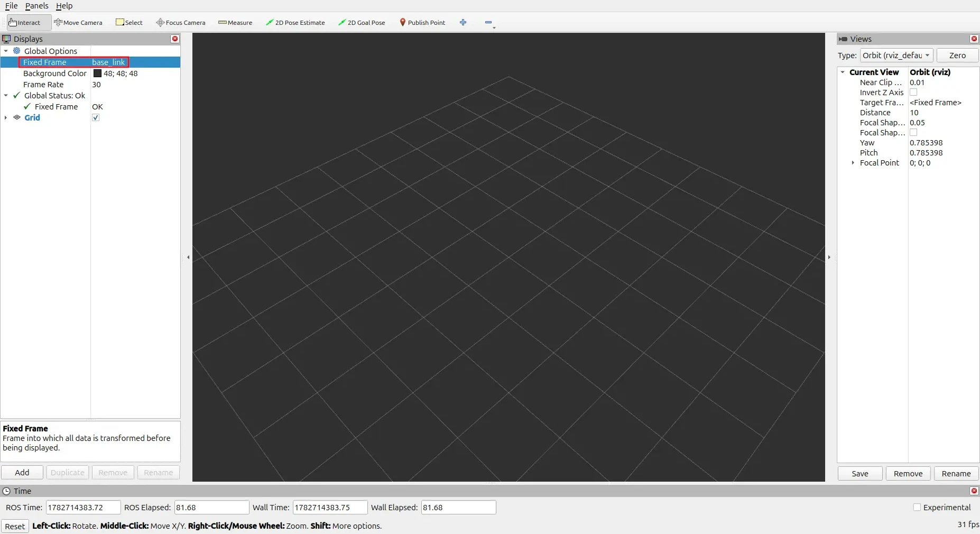Select the 2D Goal Pose tool
980x534 pixels.
point(362,22)
